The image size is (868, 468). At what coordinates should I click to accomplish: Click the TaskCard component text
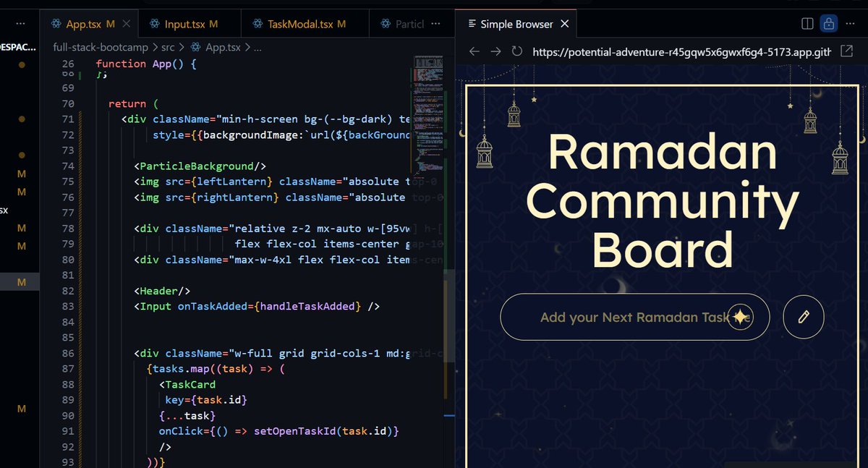coord(190,385)
